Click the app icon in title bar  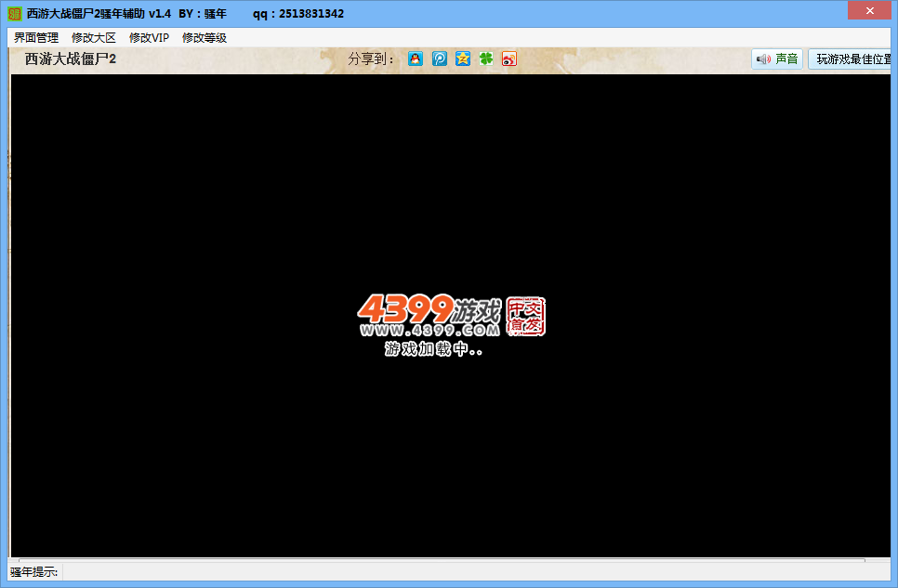pos(14,14)
